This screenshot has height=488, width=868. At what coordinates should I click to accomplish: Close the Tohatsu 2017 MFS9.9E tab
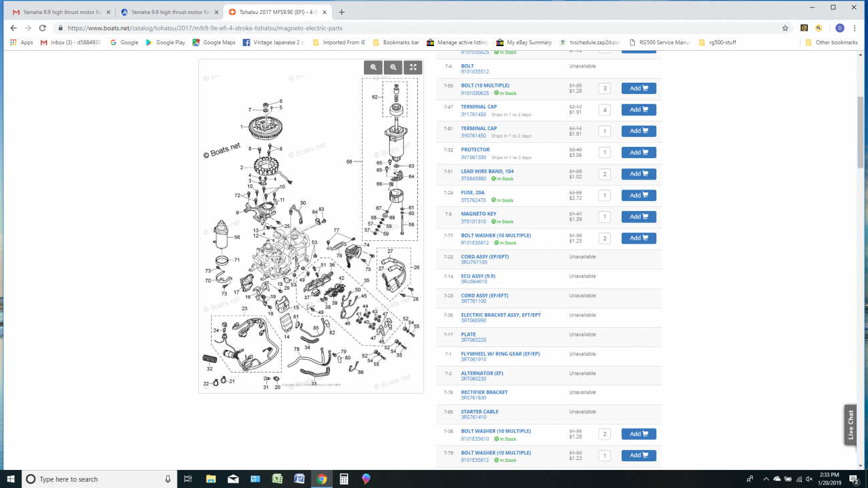[324, 12]
